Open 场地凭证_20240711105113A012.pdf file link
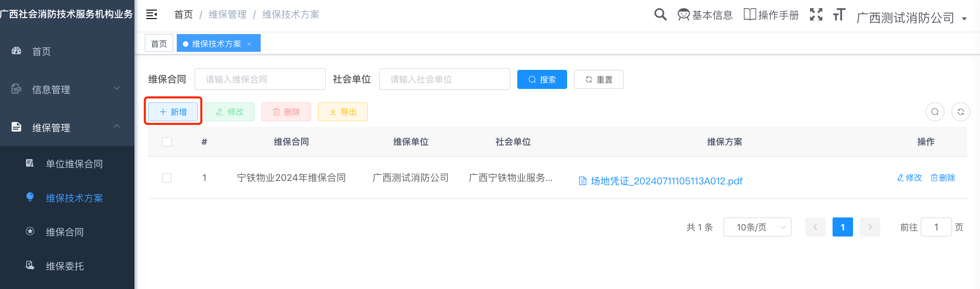Screen dimensions: 980x289 pyautogui.click(x=660, y=181)
